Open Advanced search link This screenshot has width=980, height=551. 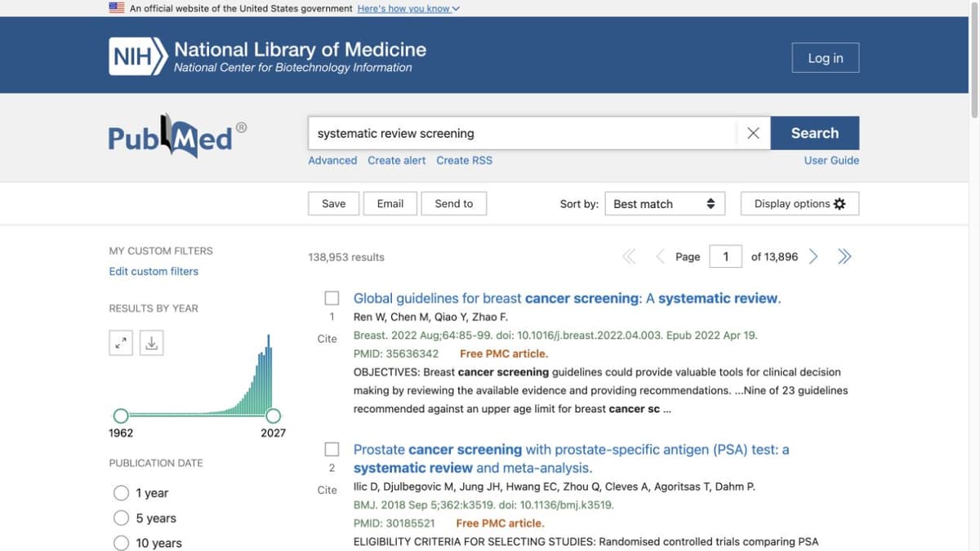[x=332, y=160]
